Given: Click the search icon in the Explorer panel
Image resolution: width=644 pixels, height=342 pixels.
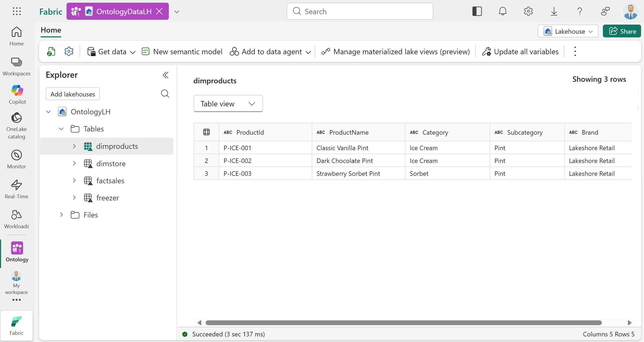Looking at the screenshot, I should point(165,94).
